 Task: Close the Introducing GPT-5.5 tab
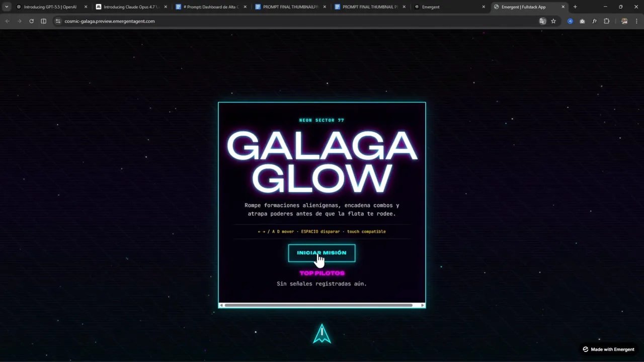[86, 7]
